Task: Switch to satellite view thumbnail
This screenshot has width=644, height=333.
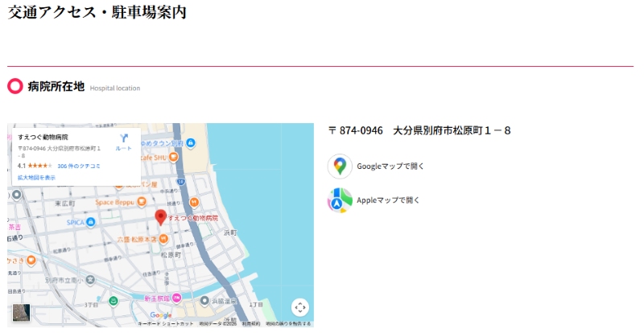Action: click(20, 313)
